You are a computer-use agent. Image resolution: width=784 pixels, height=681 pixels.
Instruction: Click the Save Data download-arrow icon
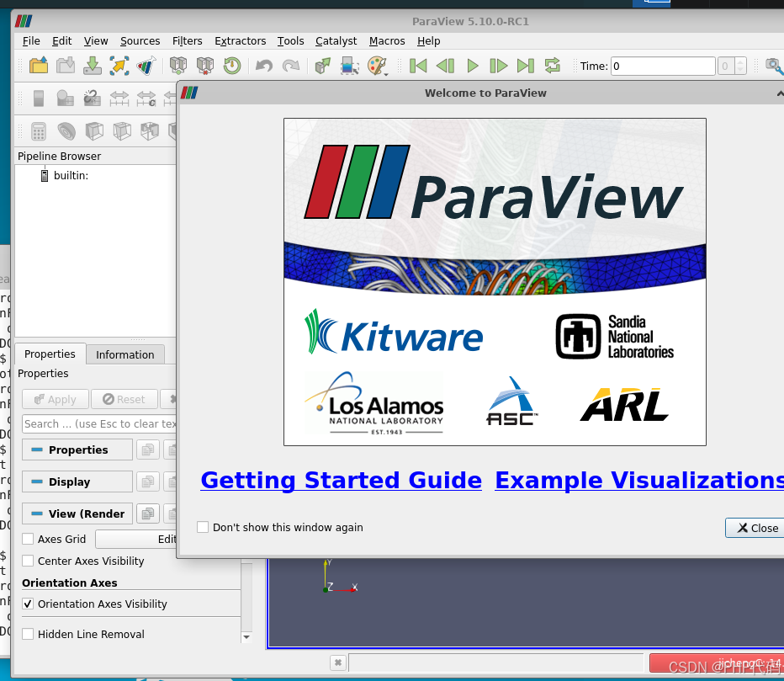pos(93,66)
